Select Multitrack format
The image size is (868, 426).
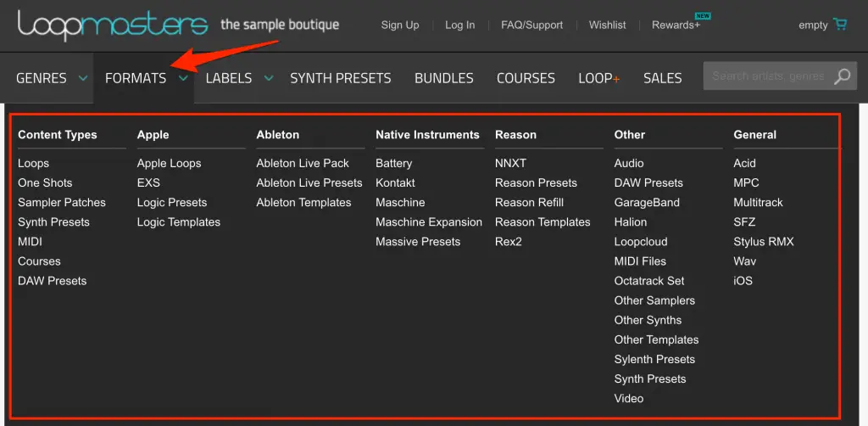(x=759, y=203)
